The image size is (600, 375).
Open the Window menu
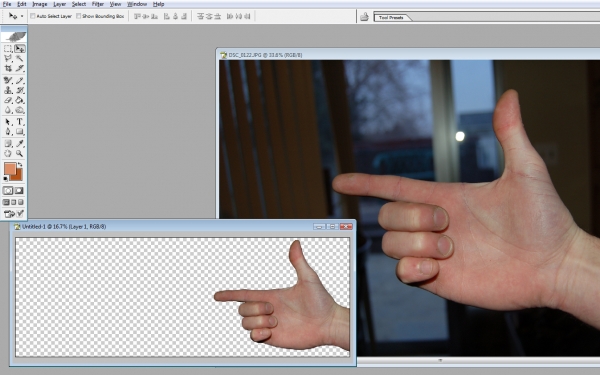137,4
